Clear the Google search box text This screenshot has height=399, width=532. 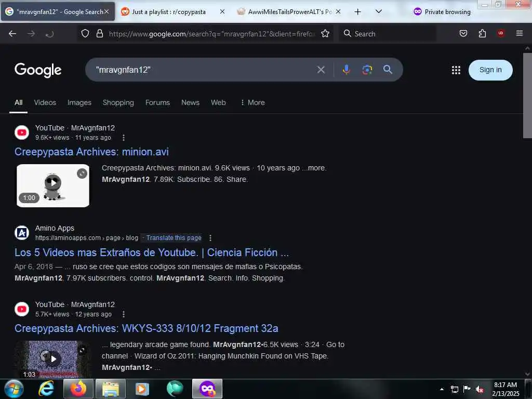click(x=321, y=70)
